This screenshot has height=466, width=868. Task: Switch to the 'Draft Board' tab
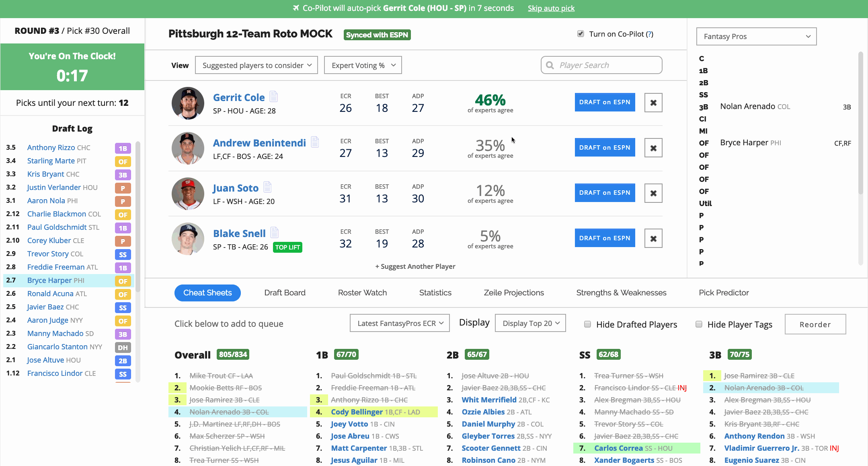[285, 293]
